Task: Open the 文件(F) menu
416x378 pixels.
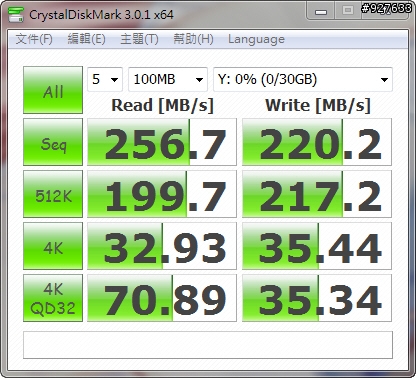Action: (x=34, y=39)
